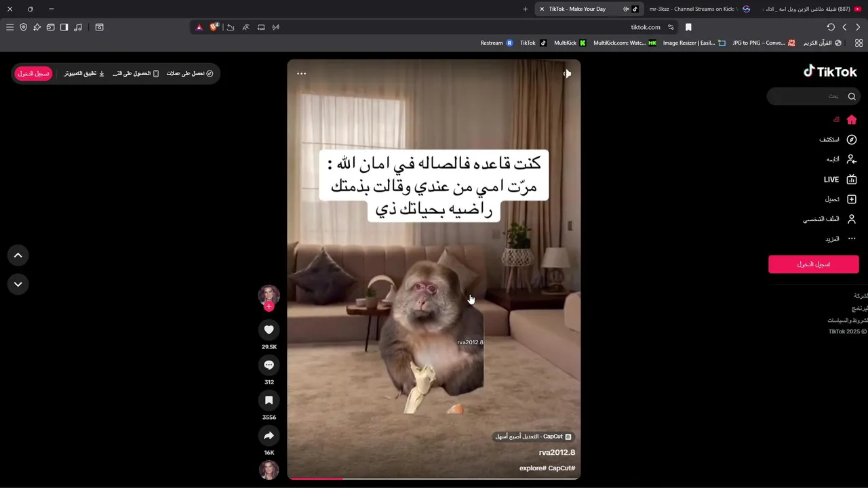The image size is (868, 488).
Task: Open the Explore (استكشف) sidebar item
Action: point(838,140)
